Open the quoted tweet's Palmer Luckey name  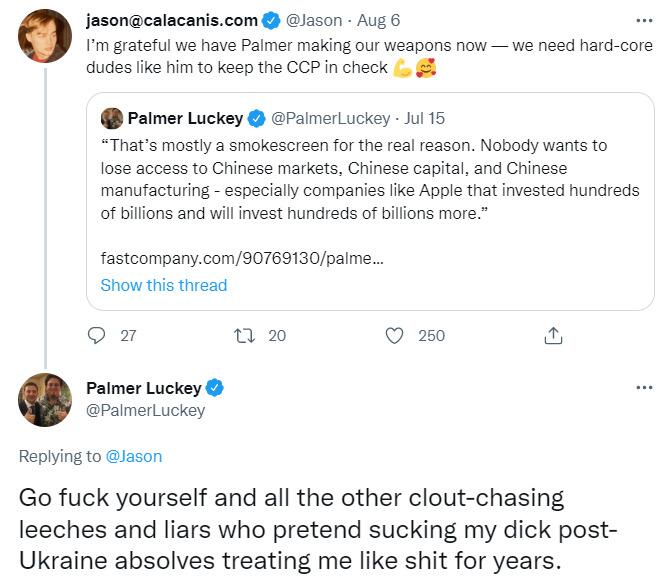point(185,118)
